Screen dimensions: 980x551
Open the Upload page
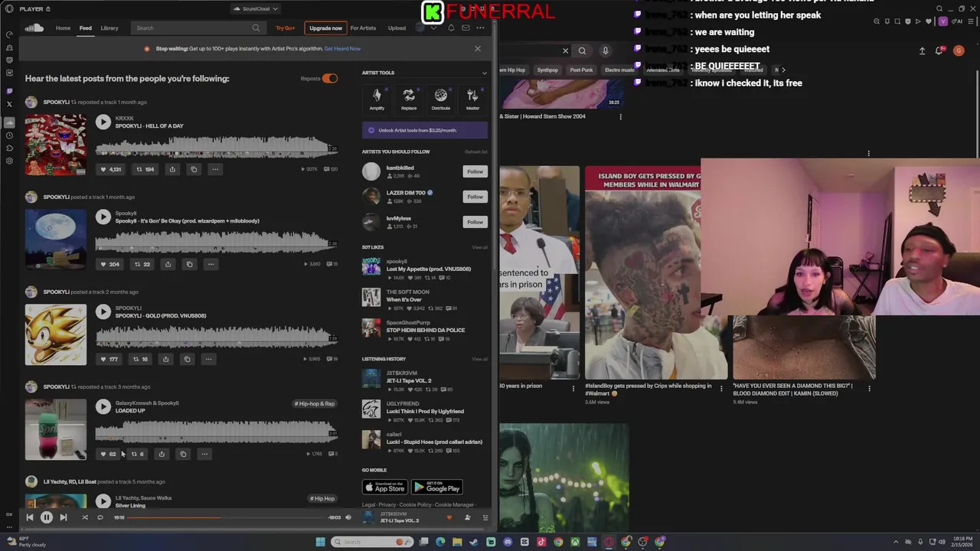coord(397,28)
